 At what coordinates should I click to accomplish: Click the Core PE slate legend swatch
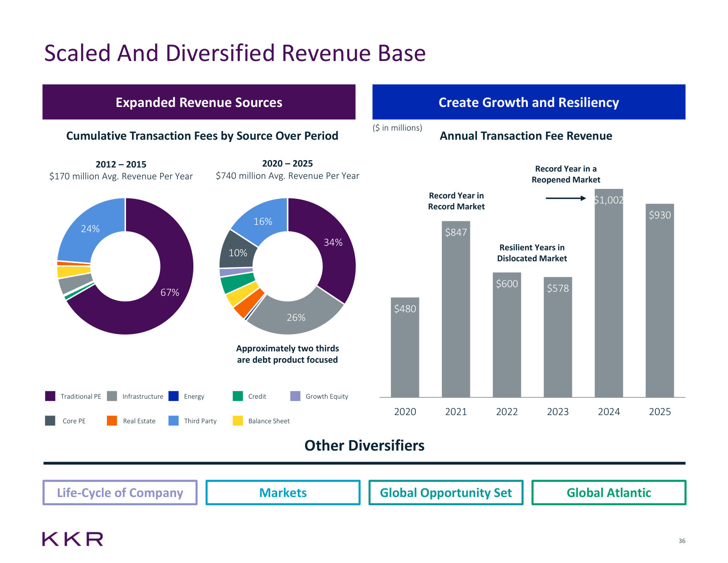click(50, 421)
